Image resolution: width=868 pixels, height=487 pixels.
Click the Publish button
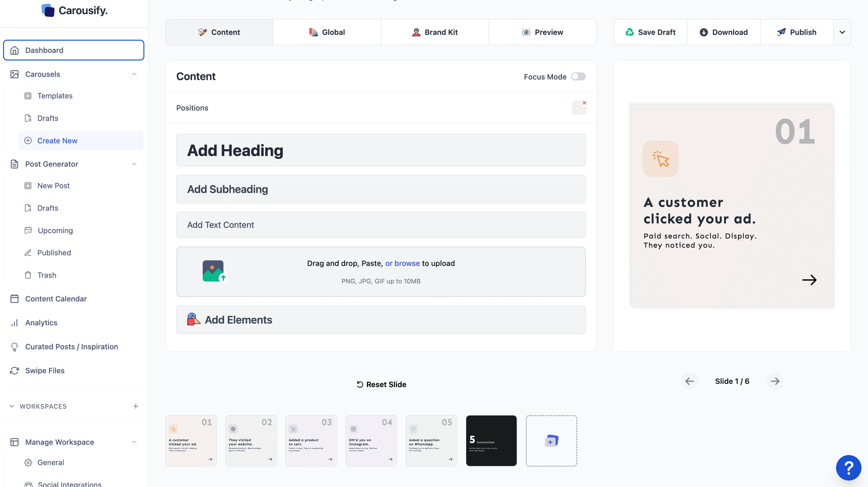tap(797, 32)
